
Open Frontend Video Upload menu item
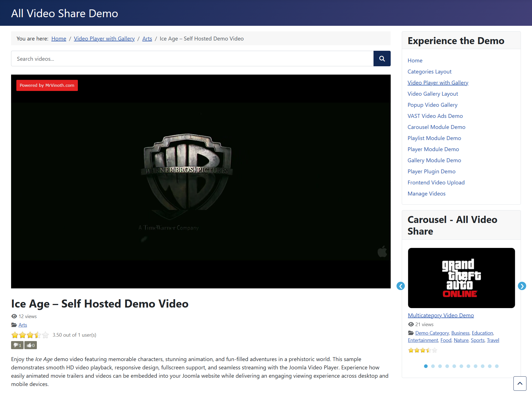[x=436, y=182]
